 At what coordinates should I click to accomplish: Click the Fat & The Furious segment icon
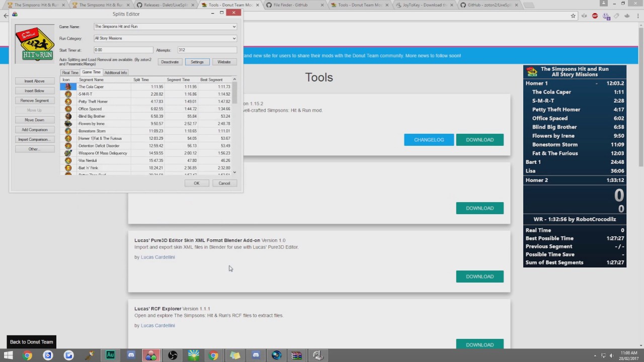tap(68, 138)
